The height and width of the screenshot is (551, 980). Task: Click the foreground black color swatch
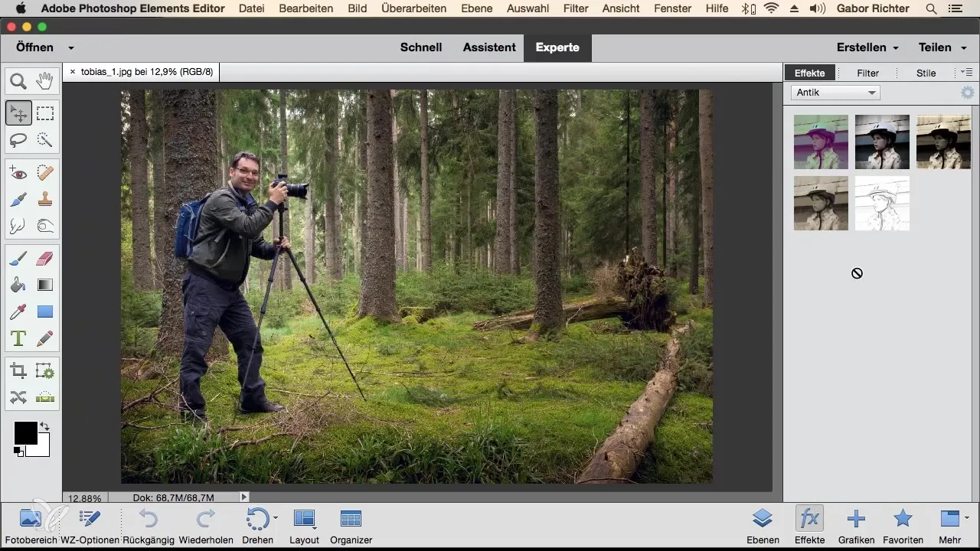[x=24, y=432]
